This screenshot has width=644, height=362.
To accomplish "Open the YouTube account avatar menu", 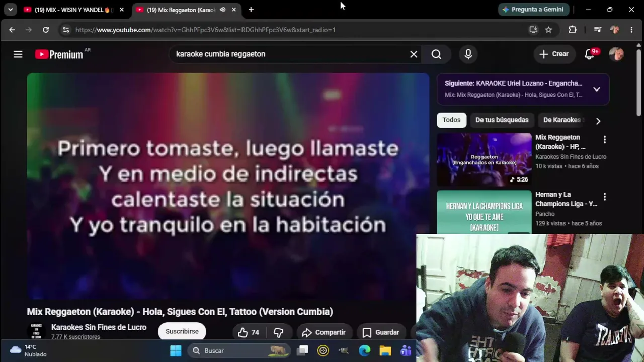I will pos(616,54).
